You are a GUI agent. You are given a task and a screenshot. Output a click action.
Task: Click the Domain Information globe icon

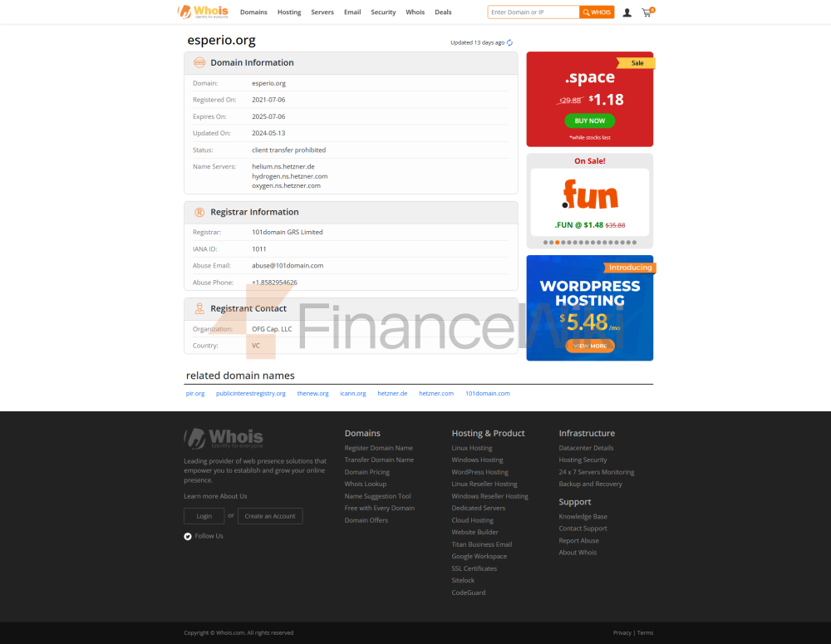coord(199,62)
